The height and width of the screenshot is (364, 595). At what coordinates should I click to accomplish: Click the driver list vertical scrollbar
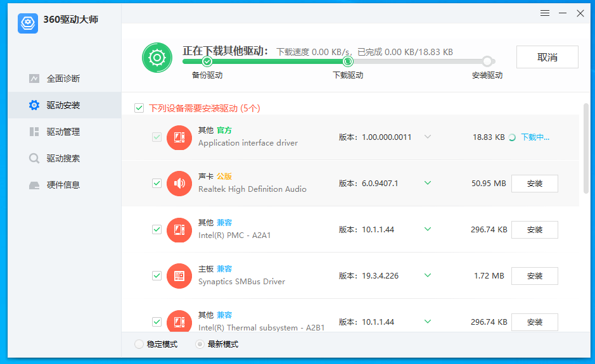(x=586, y=148)
